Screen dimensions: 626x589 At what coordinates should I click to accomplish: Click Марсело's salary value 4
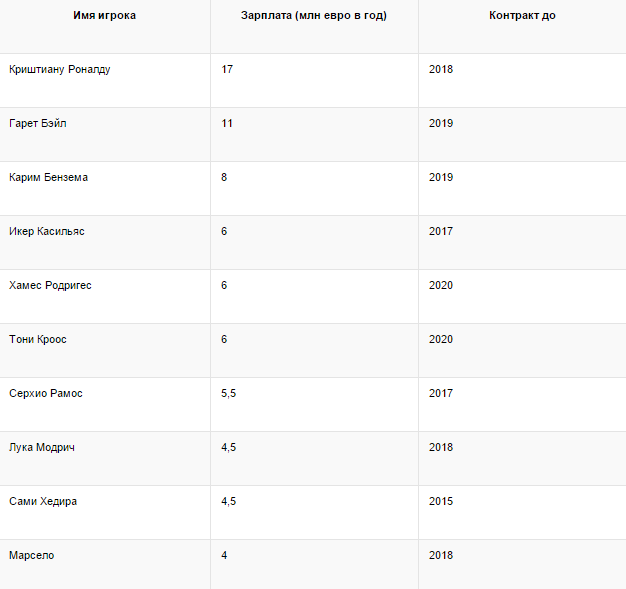click(x=224, y=556)
